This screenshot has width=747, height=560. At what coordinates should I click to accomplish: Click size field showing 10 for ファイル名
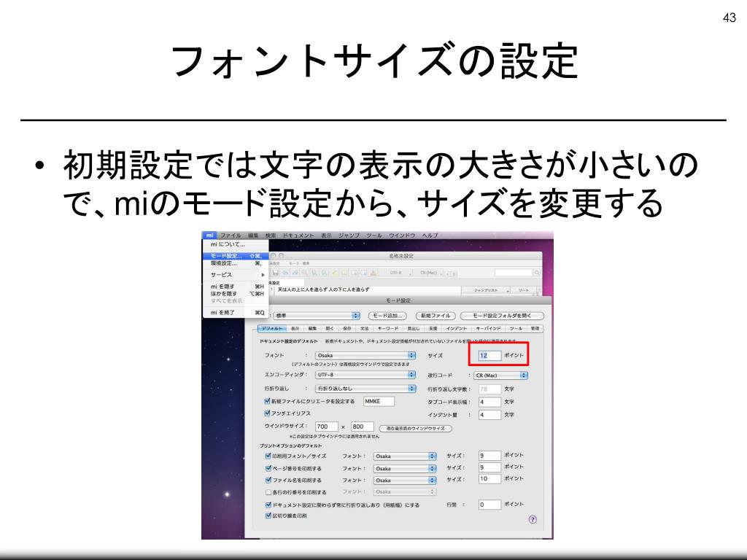(489, 479)
